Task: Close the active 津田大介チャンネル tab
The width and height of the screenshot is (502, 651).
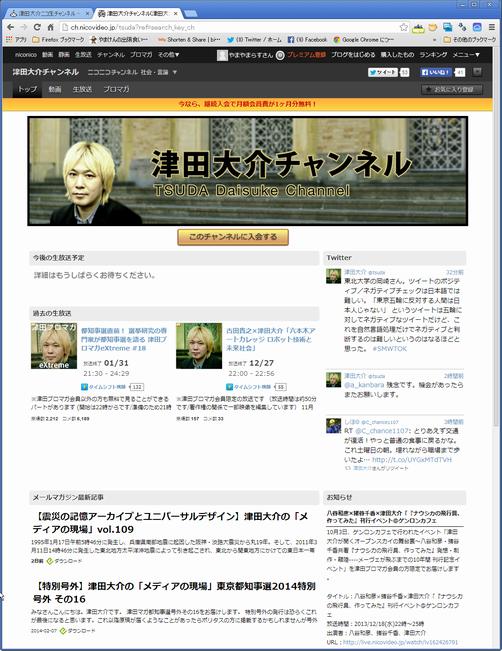Action: [x=176, y=13]
